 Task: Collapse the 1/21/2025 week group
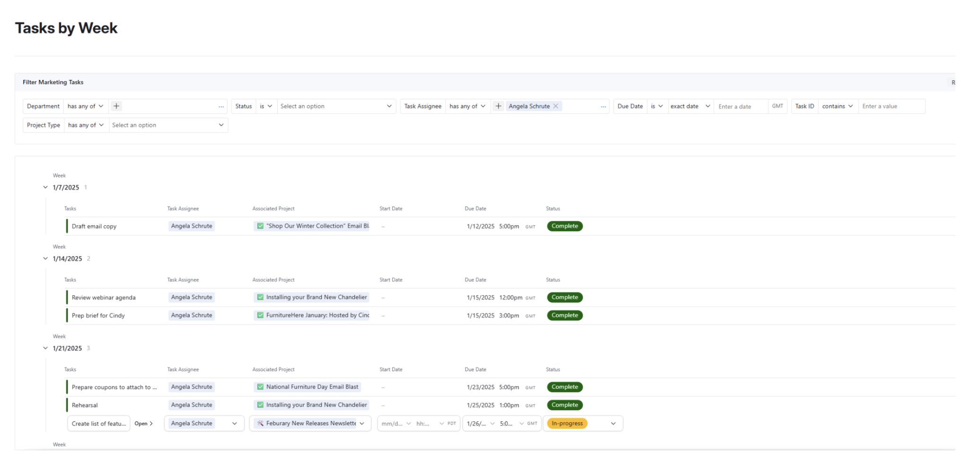(45, 348)
